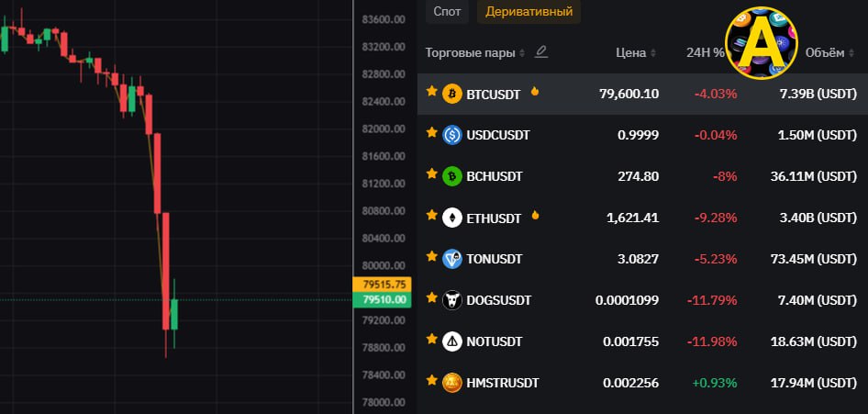Click the Hamster HMSTR coin icon
Viewport: 868px width, 414px height.
click(x=452, y=383)
